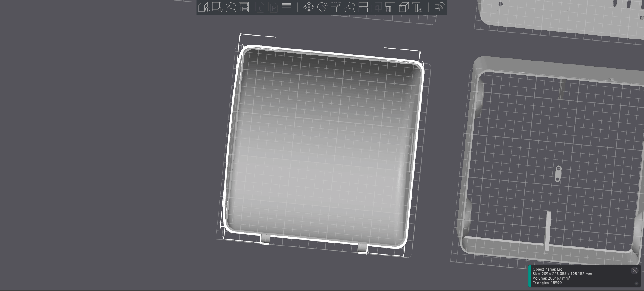Dismiss the Lid info panel
This screenshot has height=291, width=644.
pos(635,271)
